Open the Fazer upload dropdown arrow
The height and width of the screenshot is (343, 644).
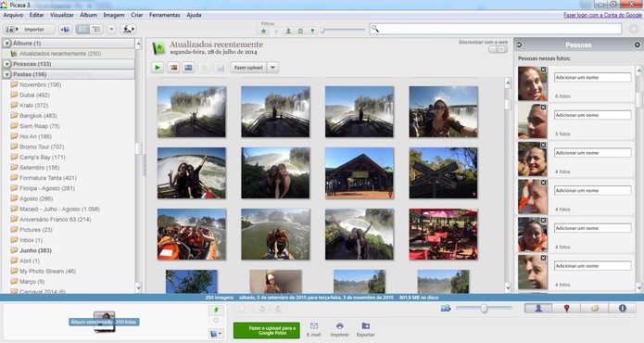[x=273, y=68]
